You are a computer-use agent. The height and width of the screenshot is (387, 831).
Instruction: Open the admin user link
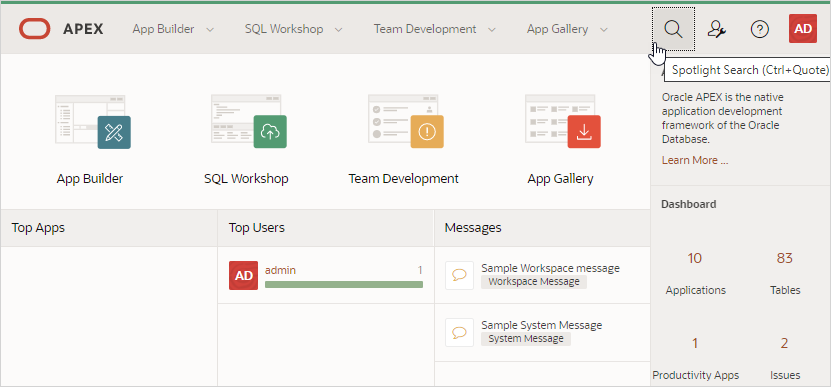coord(280,270)
